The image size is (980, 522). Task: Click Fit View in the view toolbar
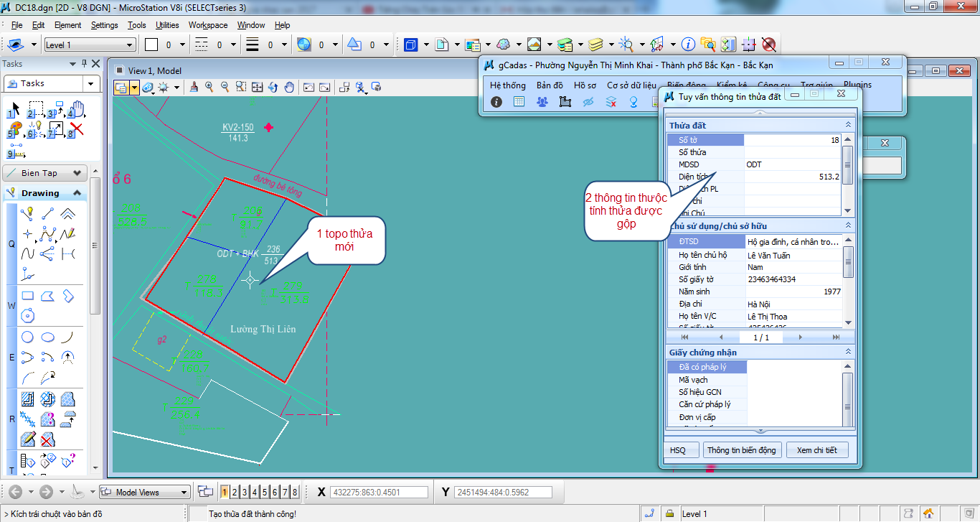coord(258,88)
